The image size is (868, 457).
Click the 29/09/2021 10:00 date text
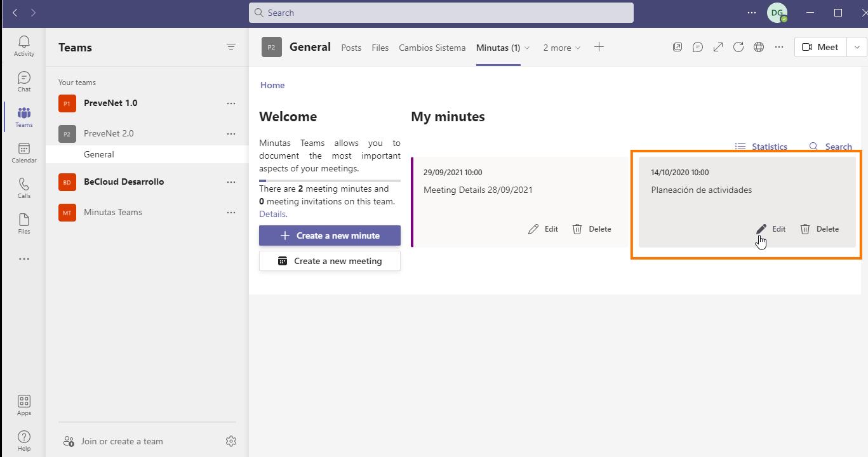(453, 173)
